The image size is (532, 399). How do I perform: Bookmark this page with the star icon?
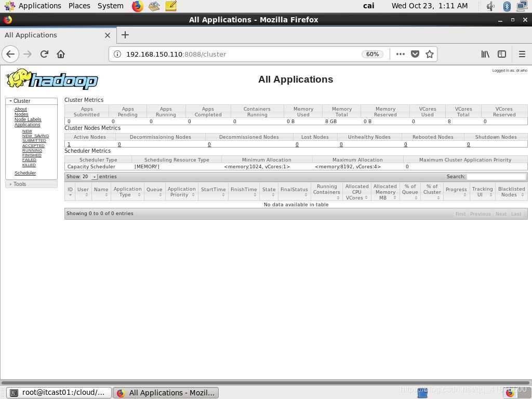pos(430,54)
